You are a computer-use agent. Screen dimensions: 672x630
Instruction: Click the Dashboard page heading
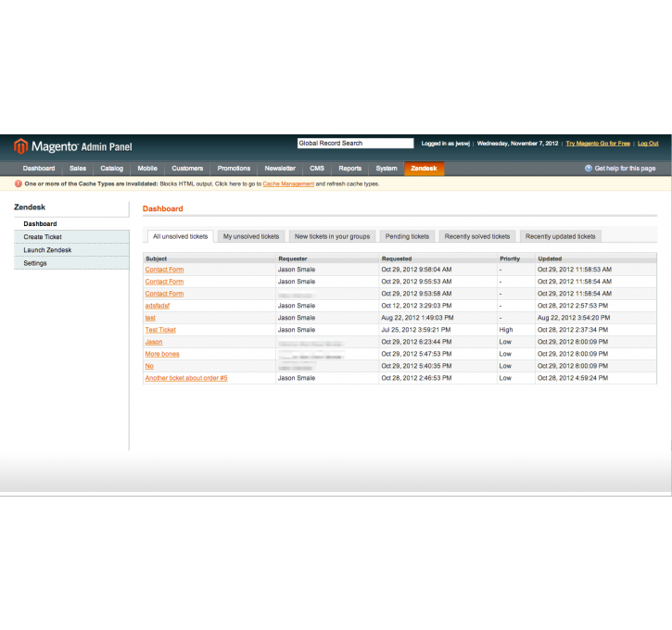coord(163,208)
